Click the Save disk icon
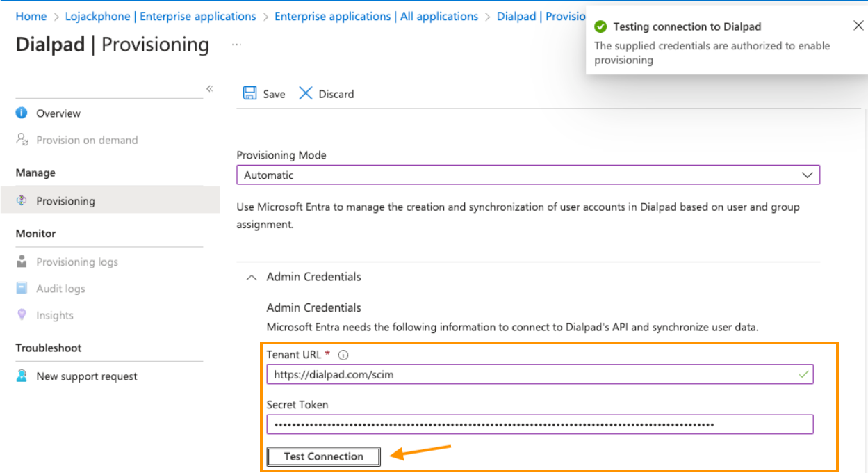This screenshot has height=473, width=868. point(249,93)
